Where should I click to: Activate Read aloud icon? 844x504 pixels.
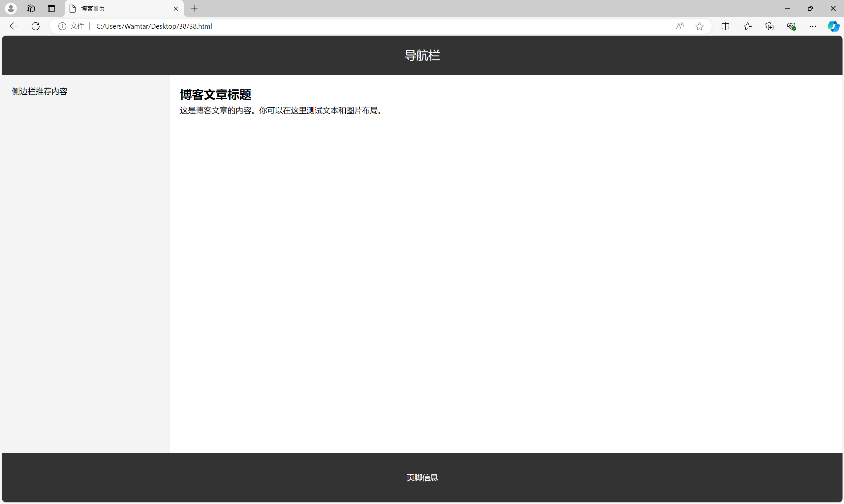pos(680,26)
